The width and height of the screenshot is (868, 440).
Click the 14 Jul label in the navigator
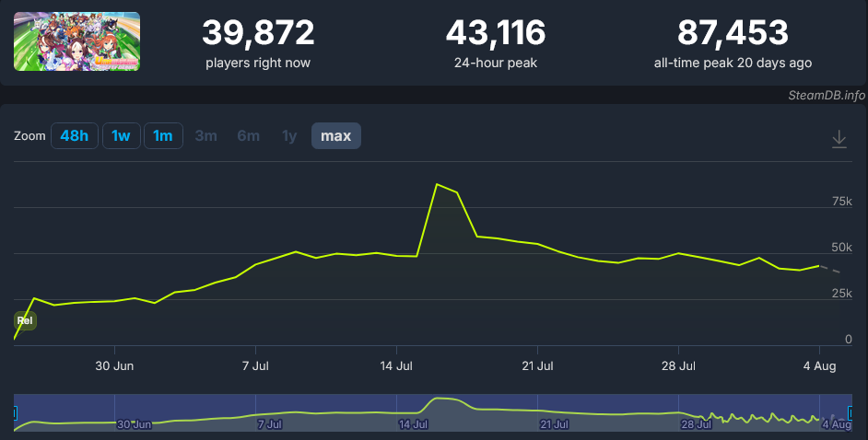point(414,424)
